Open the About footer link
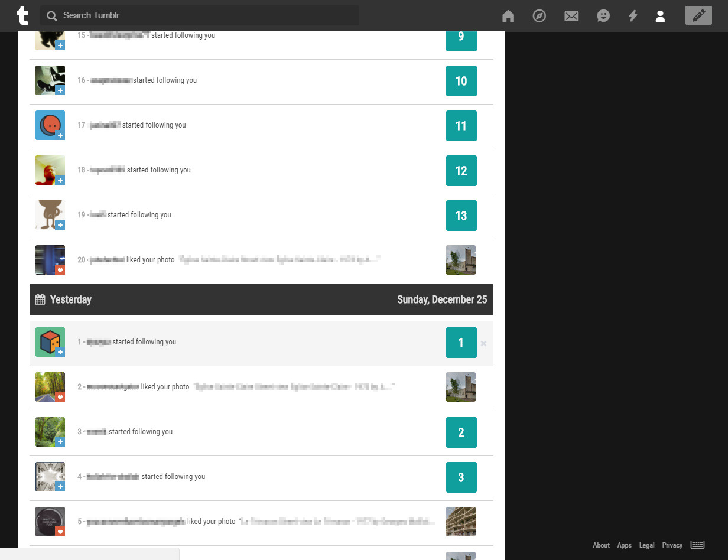728x560 pixels. (x=602, y=545)
